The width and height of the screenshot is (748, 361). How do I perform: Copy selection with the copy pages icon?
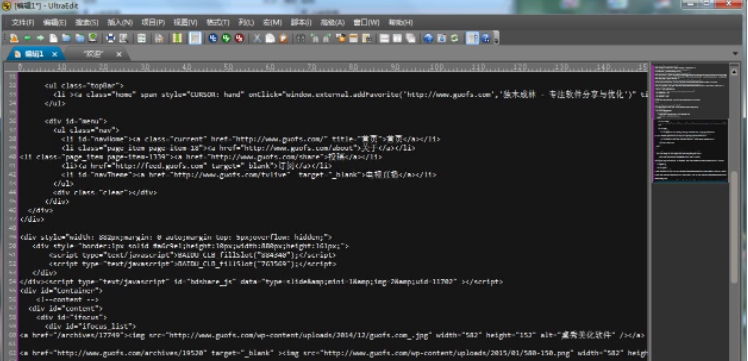coord(270,38)
